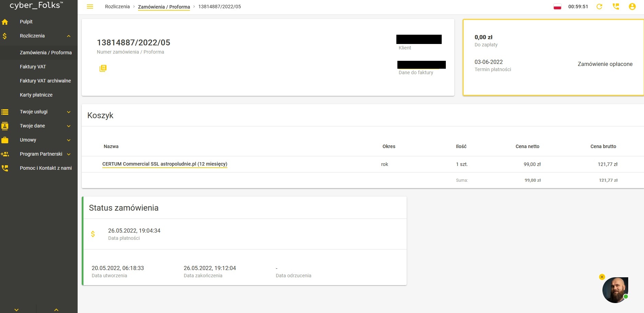Open the hamburger menu icon
Image resolution: width=644 pixels, height=313 pixels.
click(90, 7)
